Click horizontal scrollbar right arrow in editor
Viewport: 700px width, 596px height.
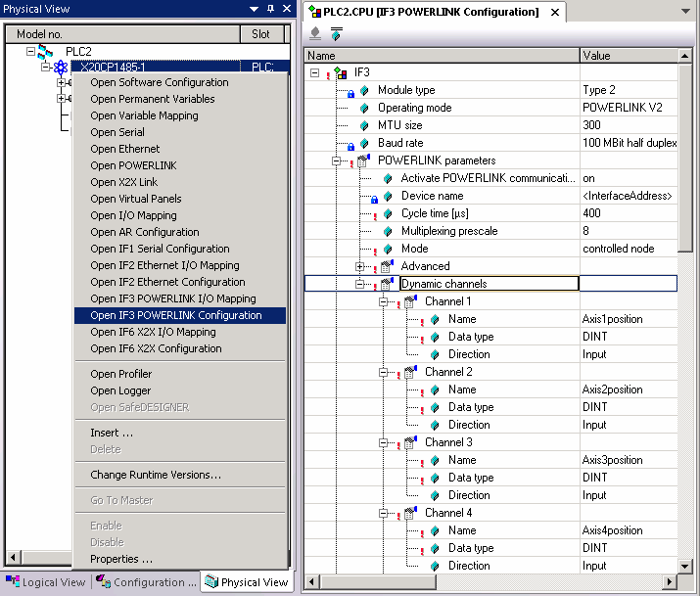click(669, 581)
